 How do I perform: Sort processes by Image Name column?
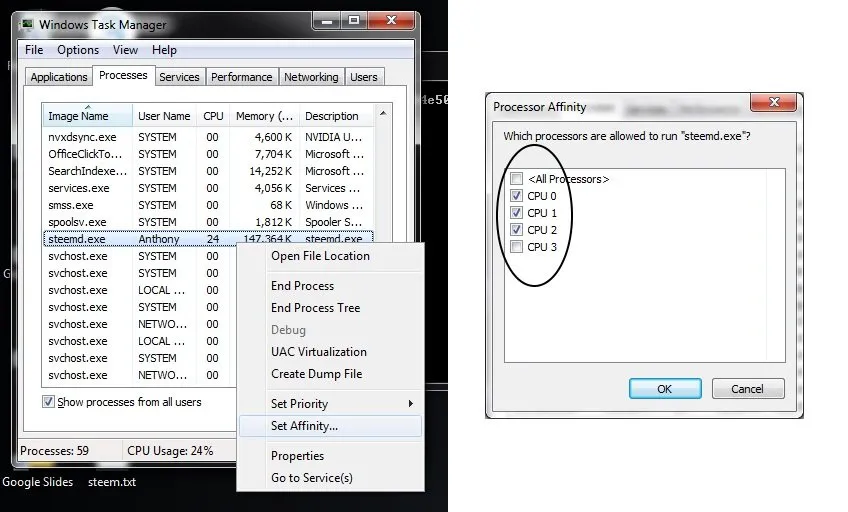tap(88, 116)
